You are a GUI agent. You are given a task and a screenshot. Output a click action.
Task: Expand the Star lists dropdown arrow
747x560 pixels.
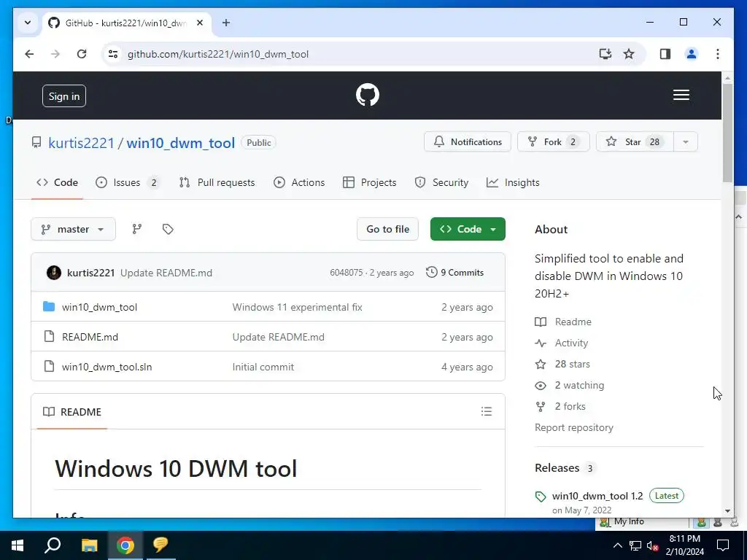(x=686, y=142)
